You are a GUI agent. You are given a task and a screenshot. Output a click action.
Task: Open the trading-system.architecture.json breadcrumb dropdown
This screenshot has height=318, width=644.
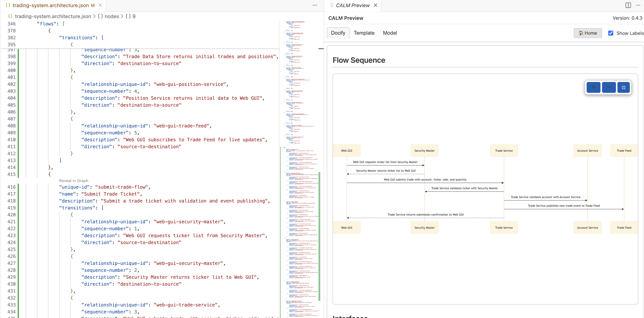tap(53, 16)
